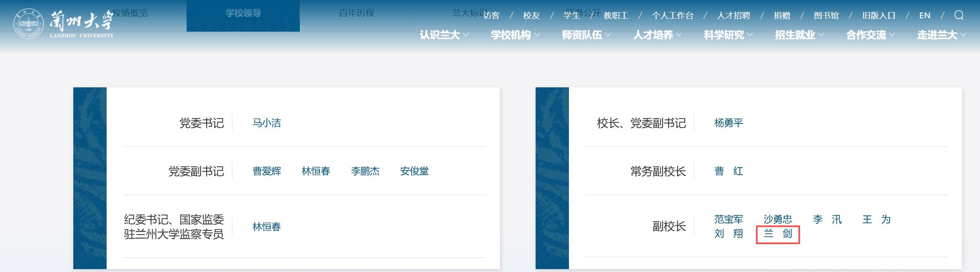980x272 pixels.
Task: Open the 百年历程 tab
Action: [x=357, y=13]
